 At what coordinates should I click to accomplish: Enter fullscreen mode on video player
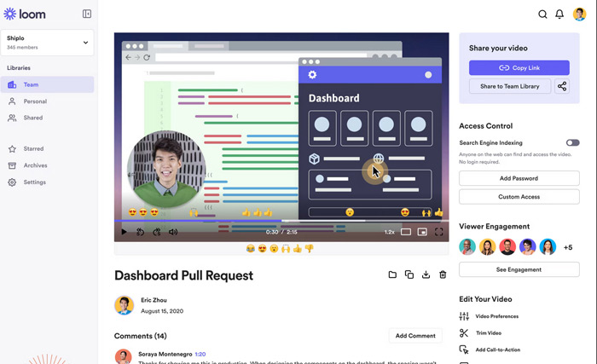439,231
